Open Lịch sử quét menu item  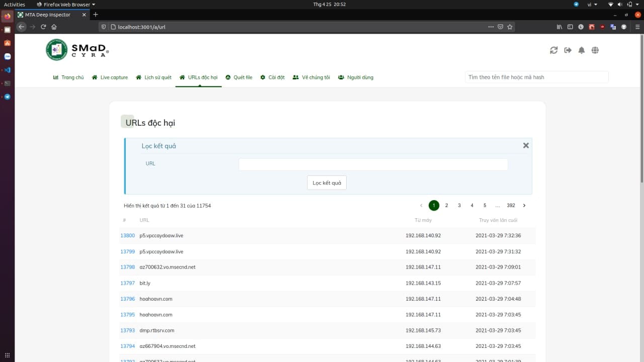(x=153, y=77)
